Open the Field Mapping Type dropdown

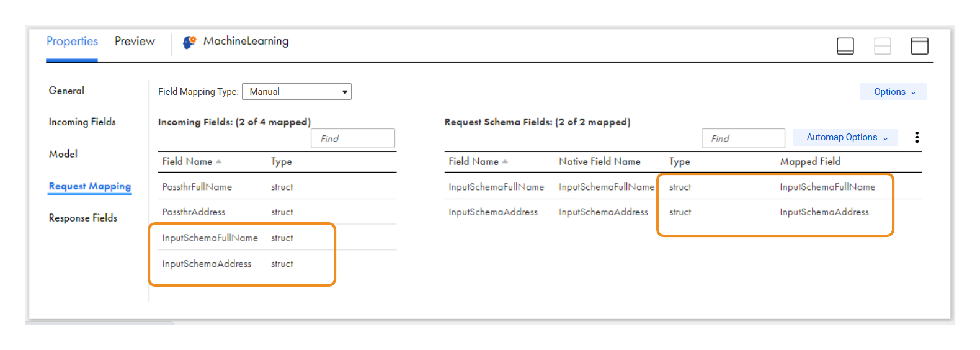296,92
